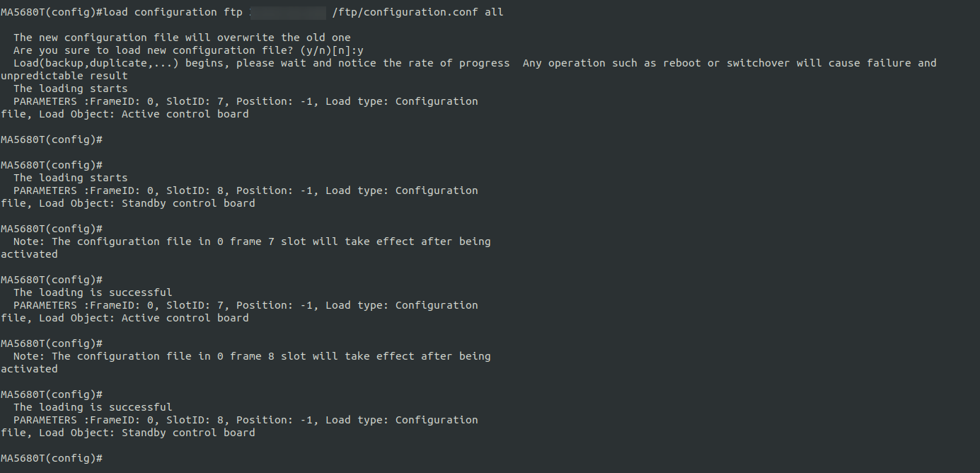Click the note about frame 7 slot
This screenshot has height=473, width=980.
252,241
